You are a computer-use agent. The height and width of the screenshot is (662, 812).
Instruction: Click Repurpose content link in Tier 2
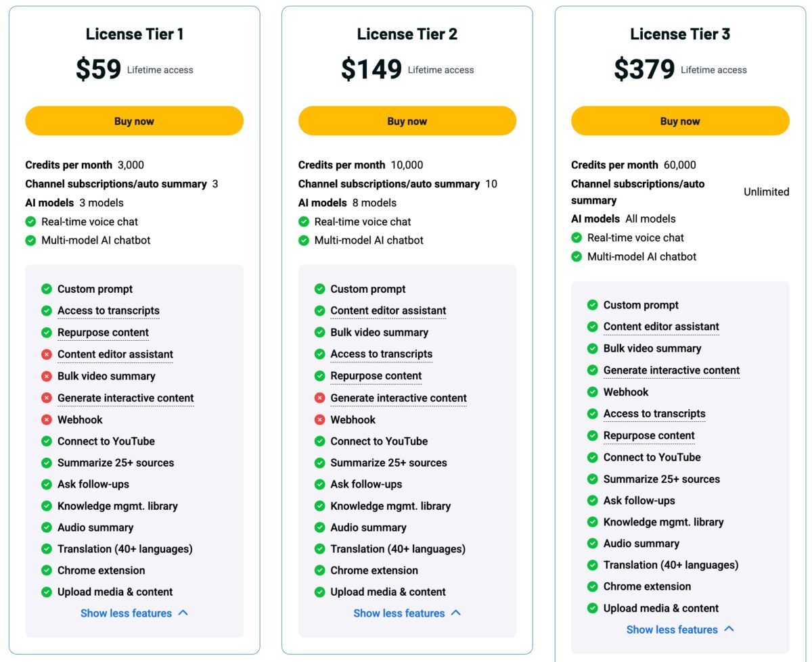[376, 376]
